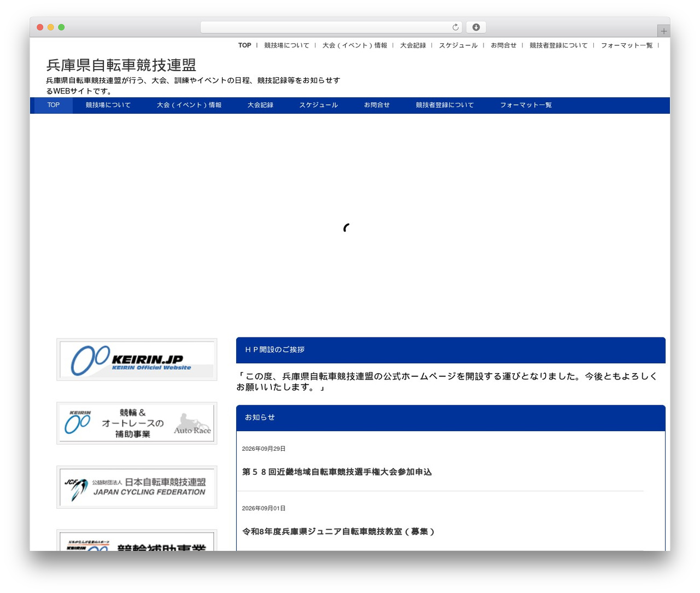The width and height of the screenshot is (700, 593).
Task: Click the browser download icon
Action: [x=476, y=27]
